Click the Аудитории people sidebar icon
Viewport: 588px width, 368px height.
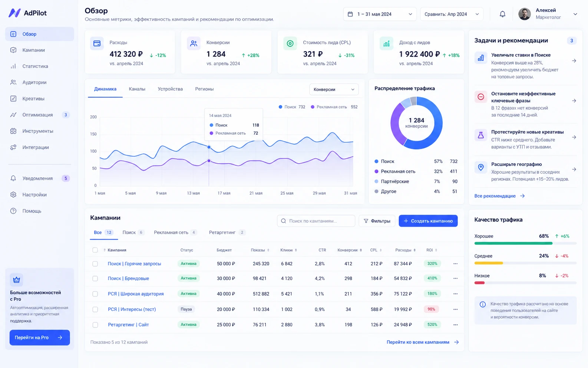click(x=13, y=82)
